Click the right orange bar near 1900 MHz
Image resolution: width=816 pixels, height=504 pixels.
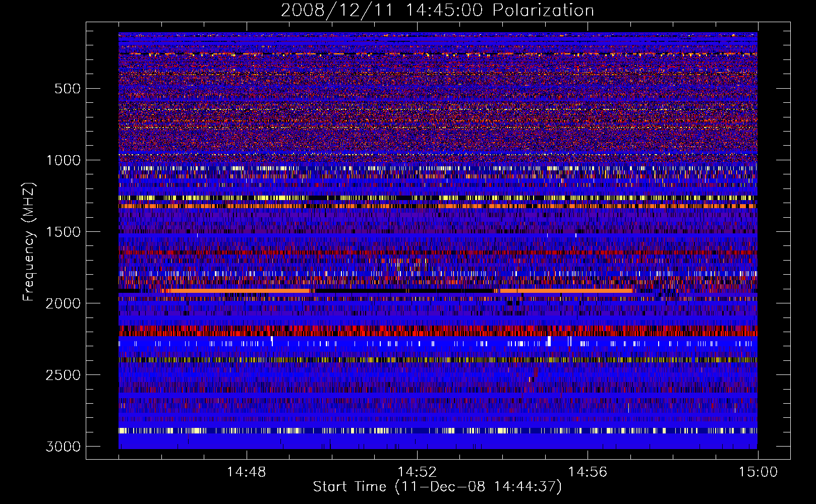tap(566, 291)
